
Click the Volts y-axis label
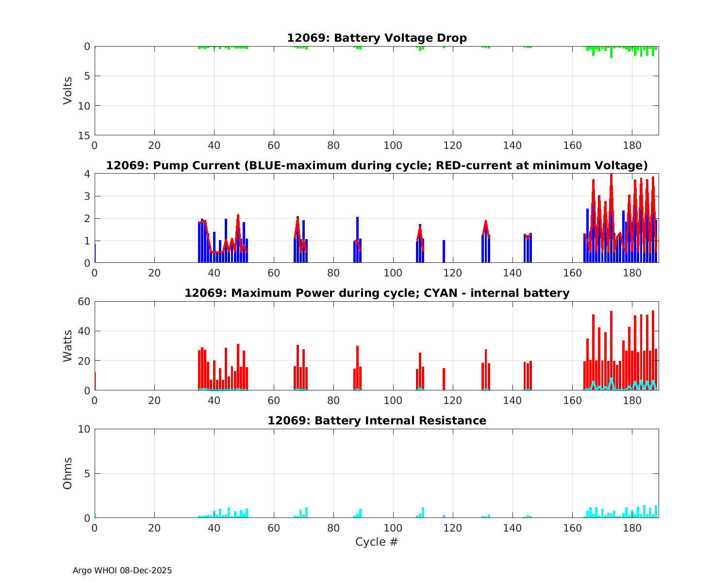(67, 91)
